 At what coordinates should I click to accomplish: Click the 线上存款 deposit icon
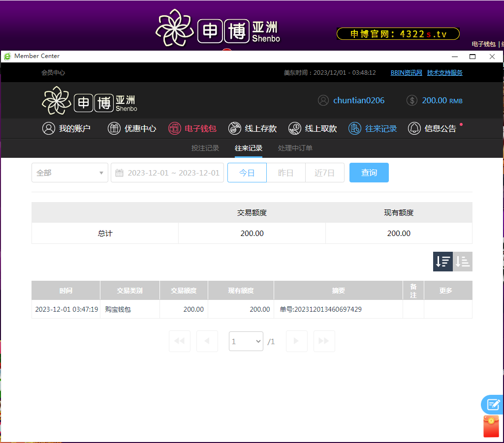(235, 128)
